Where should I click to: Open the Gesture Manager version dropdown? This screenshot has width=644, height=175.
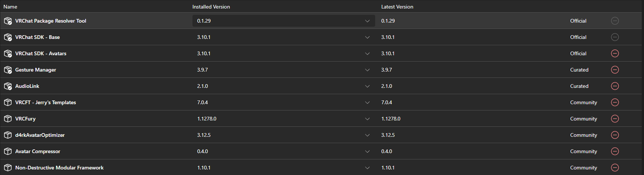367,70
